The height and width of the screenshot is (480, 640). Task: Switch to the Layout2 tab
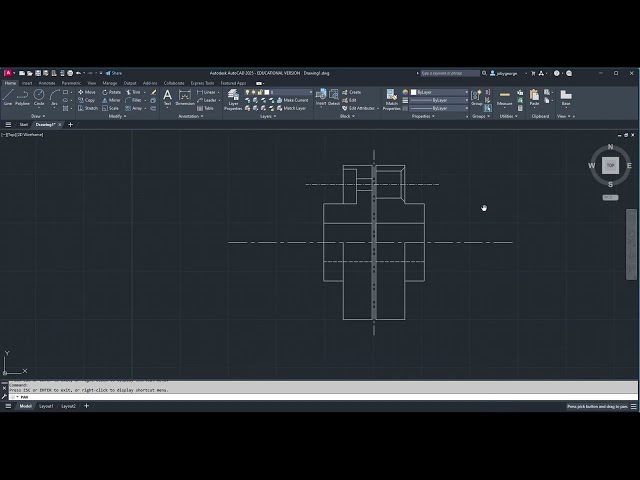pos(68,406)
